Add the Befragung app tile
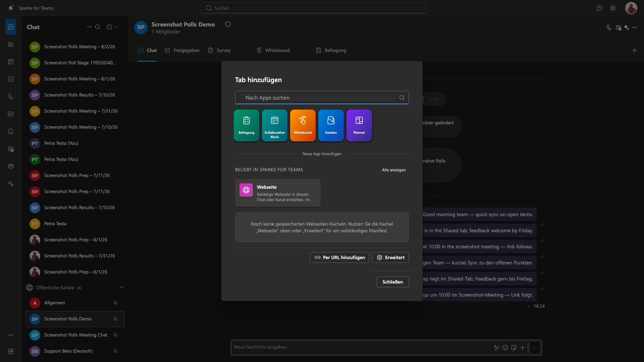This screenshot has width=644, height=362. coord(247,125)
